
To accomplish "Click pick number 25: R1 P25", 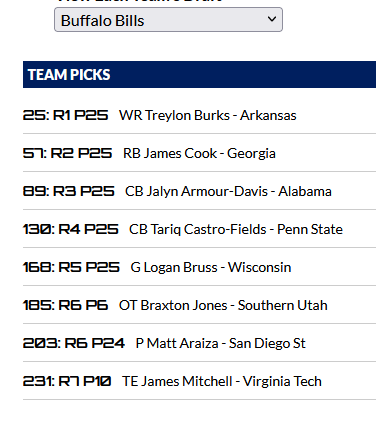I will (65, 115).
